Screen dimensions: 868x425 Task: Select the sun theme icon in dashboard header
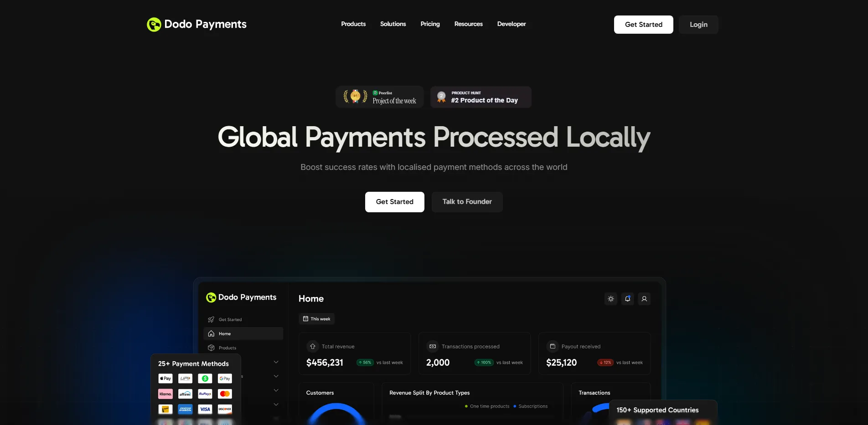pyautogui.click(x=610, y=299)
